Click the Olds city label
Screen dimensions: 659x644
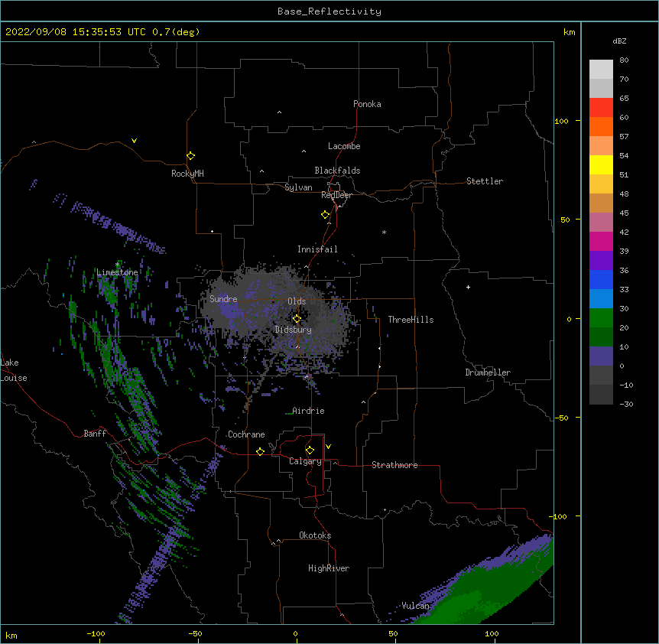297,301
